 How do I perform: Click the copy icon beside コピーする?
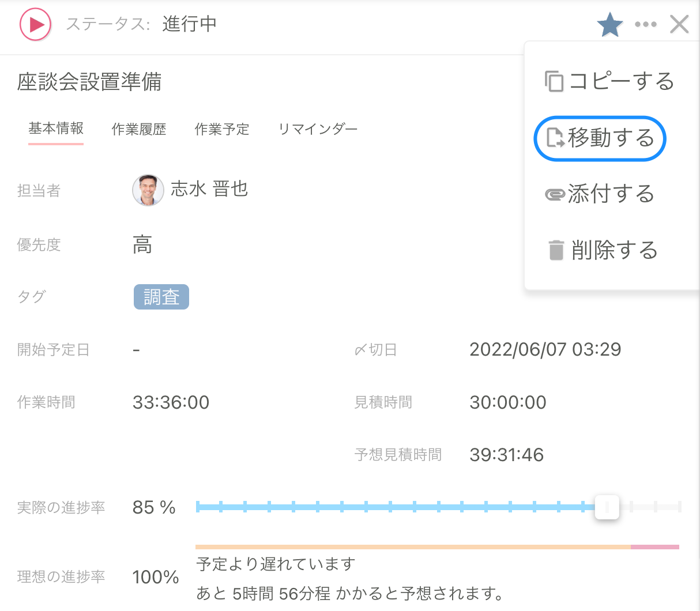pyautogui.click(x=554, y=82)
